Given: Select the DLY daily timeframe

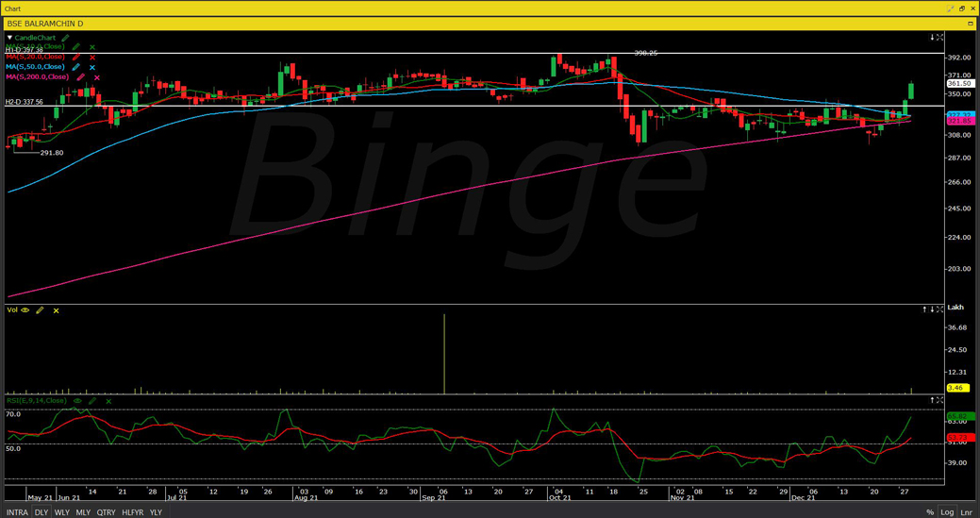Looking at the screenshot, I should pos(42,512).
